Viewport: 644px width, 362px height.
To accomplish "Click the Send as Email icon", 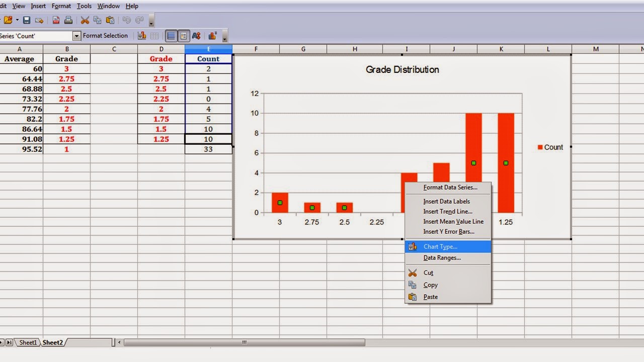I will pos(39,20).
